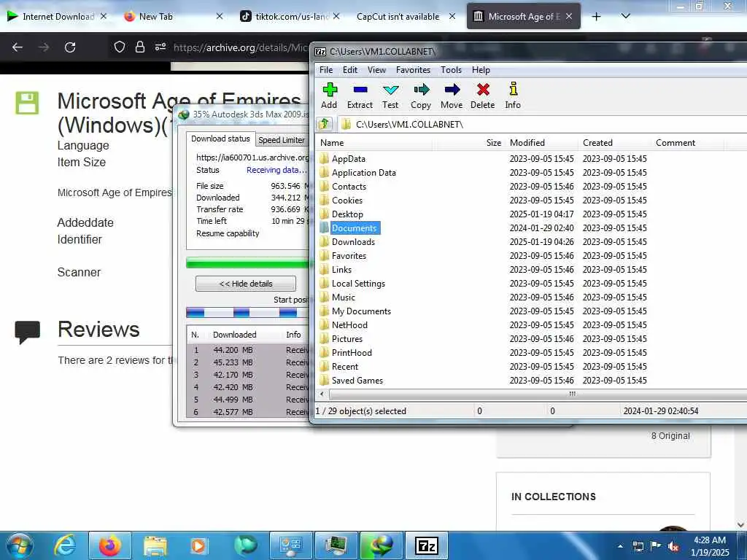The width and height of the screenshot is (747, 560).
Task: Select the My Documents folder
Action: [x=361, y=311]
